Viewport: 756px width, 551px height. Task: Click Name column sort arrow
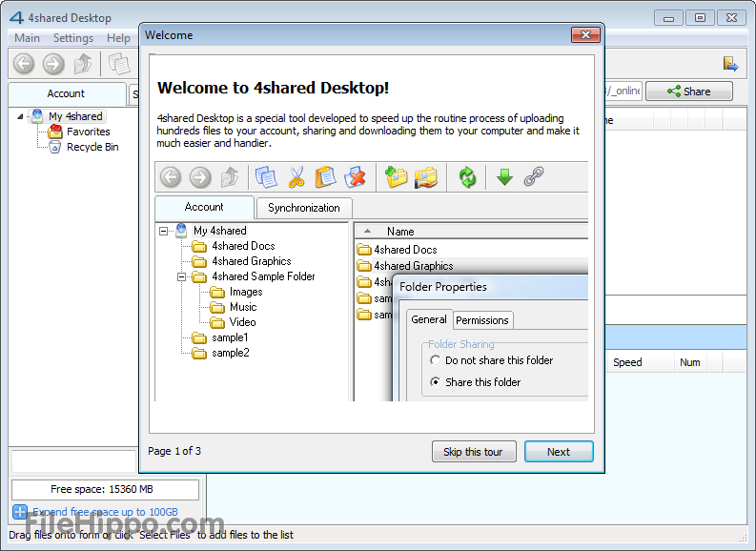pos(367,232)
